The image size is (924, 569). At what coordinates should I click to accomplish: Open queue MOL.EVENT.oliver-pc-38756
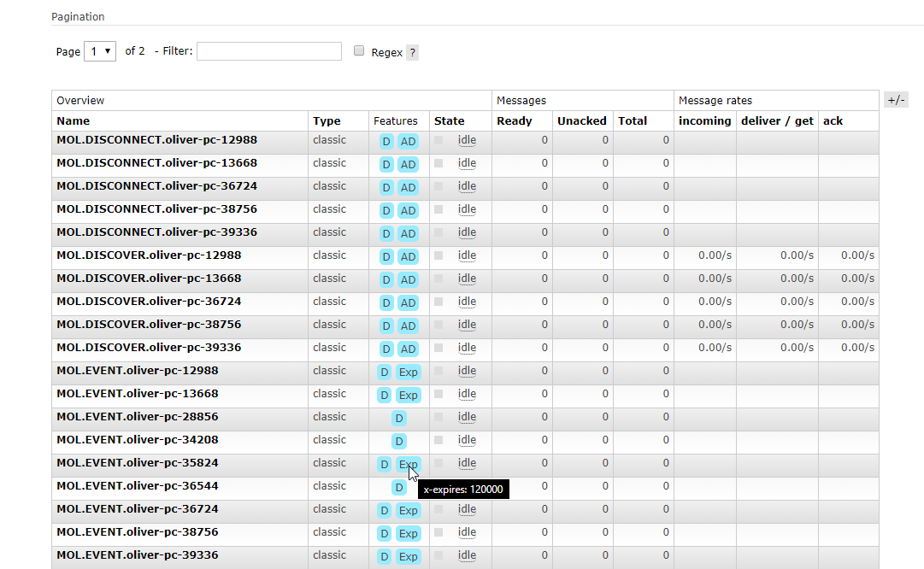pos(138,531)
